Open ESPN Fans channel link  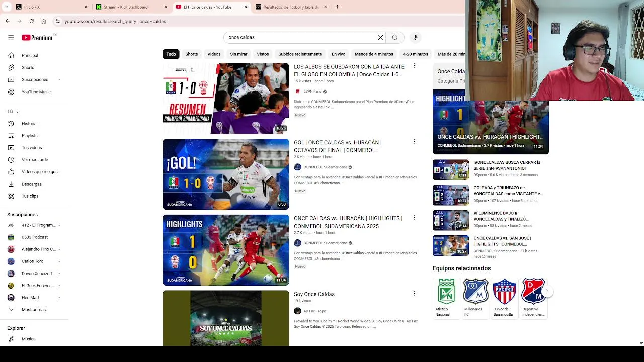[312, 92]
